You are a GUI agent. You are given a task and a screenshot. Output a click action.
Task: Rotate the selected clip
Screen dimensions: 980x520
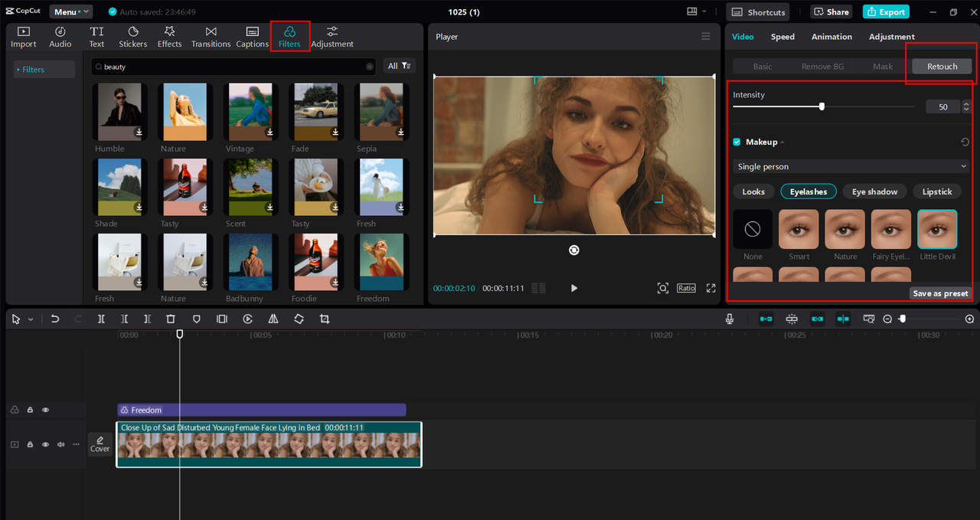[299, 319]
